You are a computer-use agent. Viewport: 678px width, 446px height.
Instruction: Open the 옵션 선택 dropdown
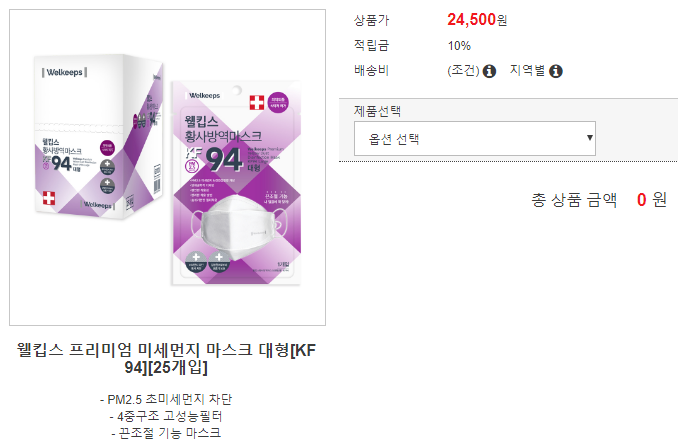pyautogui.click(x=475, y=138)
